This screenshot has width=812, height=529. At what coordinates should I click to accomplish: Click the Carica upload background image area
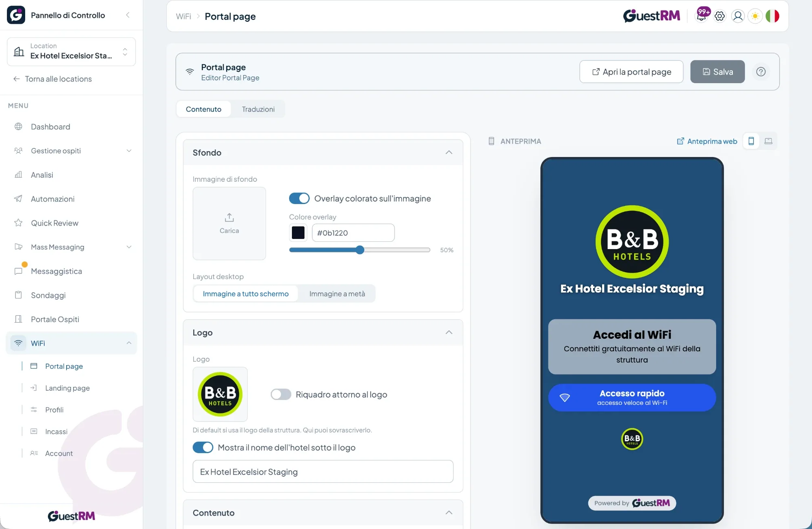click(x=229, y=224)
